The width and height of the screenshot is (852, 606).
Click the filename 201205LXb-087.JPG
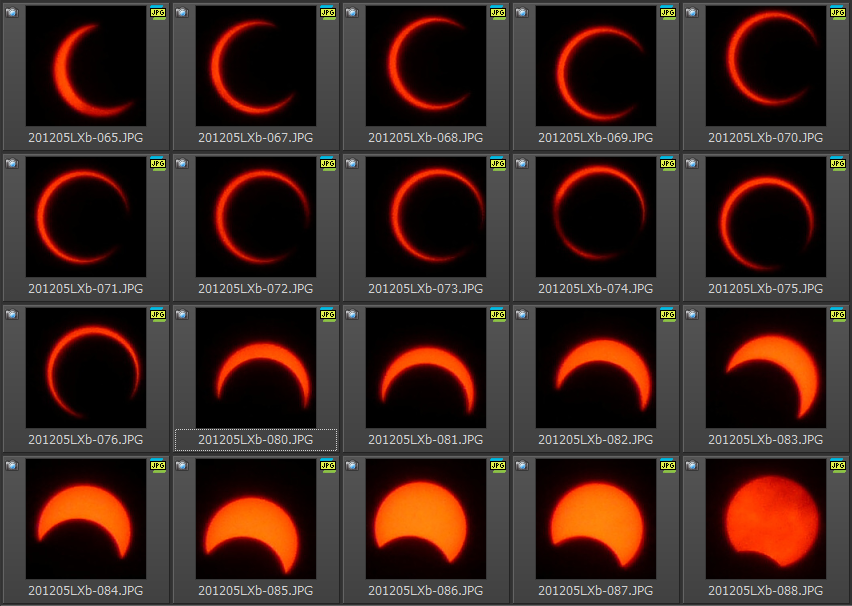point(596,591)
